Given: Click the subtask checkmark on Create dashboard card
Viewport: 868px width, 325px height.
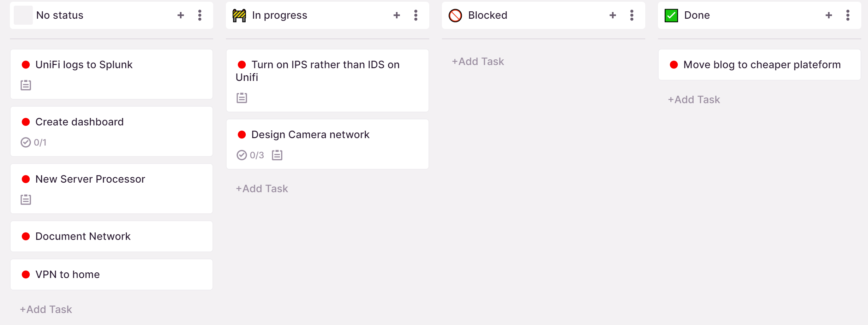Looking at the screenshot, I should point(26,142).
